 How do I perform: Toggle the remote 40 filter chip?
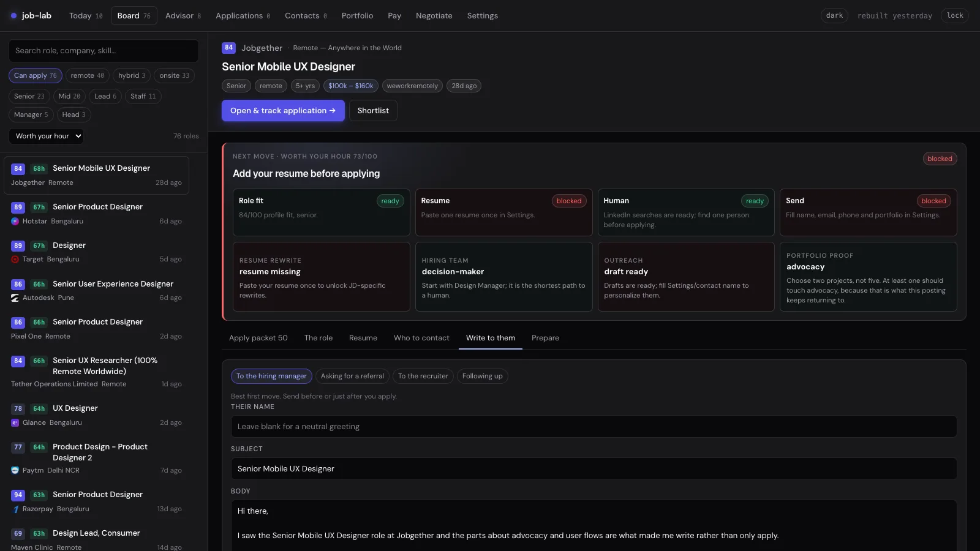coord(87,76)
